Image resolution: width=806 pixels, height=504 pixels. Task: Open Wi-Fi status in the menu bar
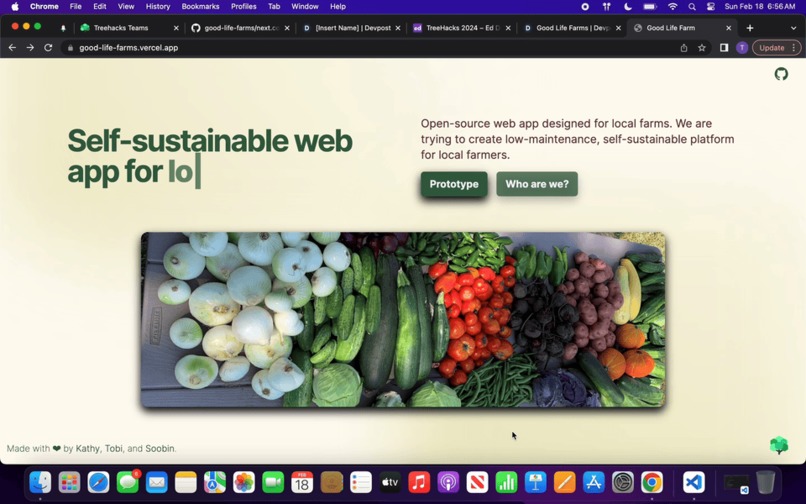point(672,7)
